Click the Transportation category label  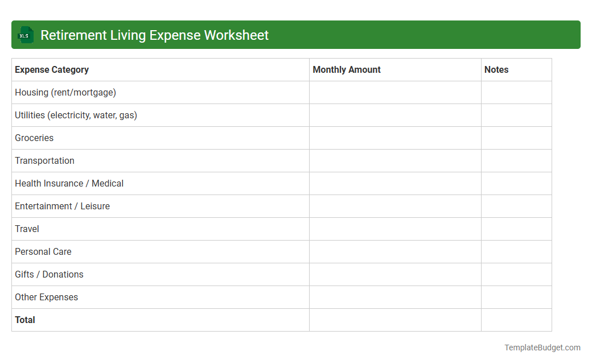tap(44, 160)
